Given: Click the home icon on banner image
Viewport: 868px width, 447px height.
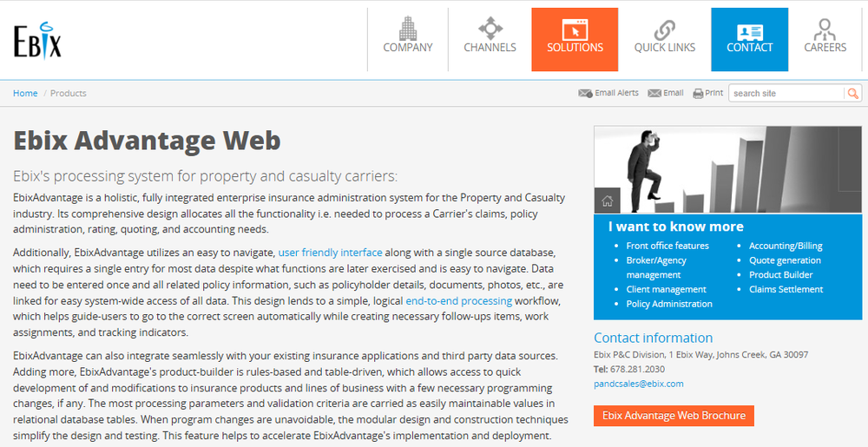Looking at the screenshot, I should point(607,200).
